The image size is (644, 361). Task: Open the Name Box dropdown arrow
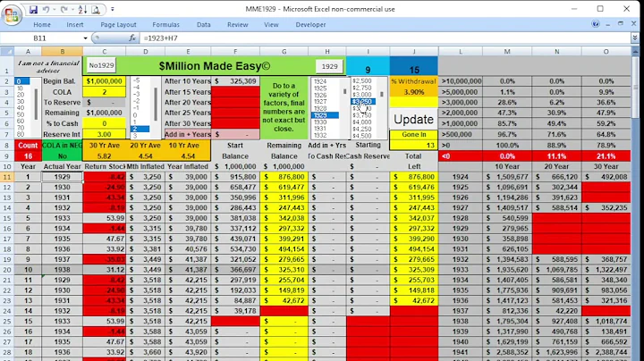tap(86, 38)
